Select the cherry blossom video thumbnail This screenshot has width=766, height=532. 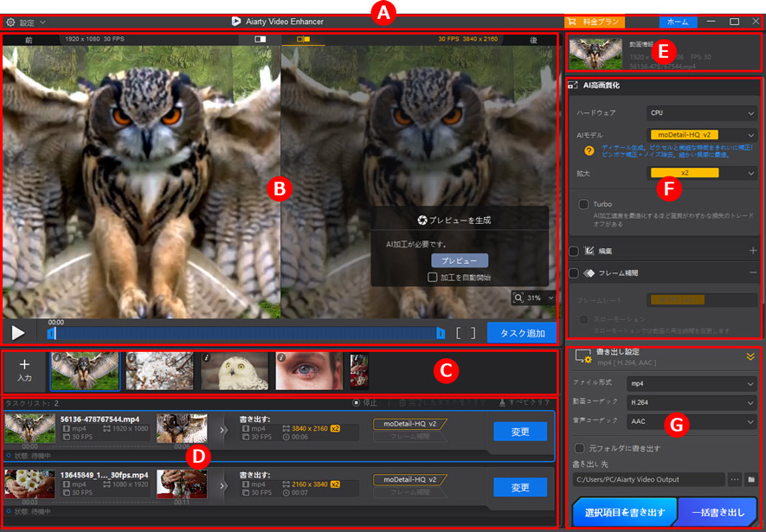tap(160, 371)
